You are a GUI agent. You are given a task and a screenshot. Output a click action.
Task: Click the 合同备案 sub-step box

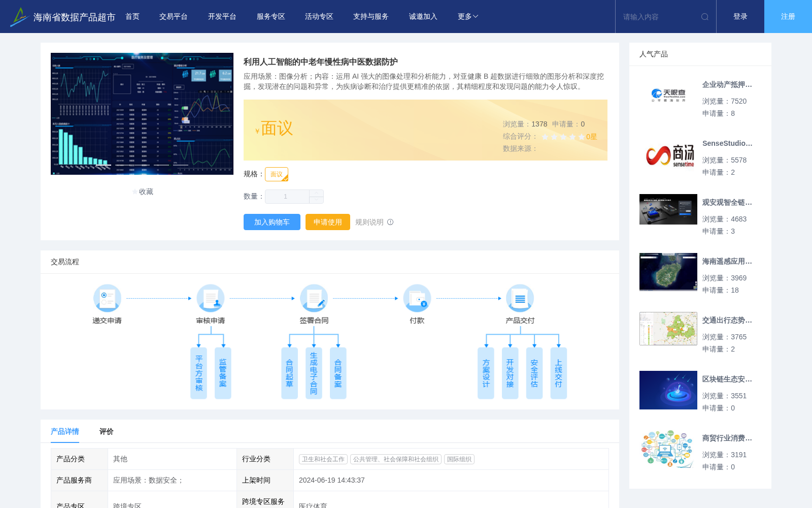coord(338,373)
